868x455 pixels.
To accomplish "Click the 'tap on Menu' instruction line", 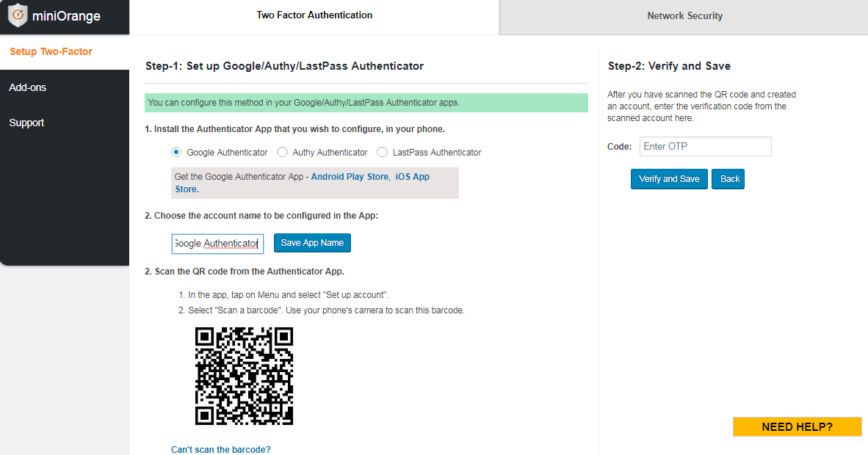I will coord(288,295).
